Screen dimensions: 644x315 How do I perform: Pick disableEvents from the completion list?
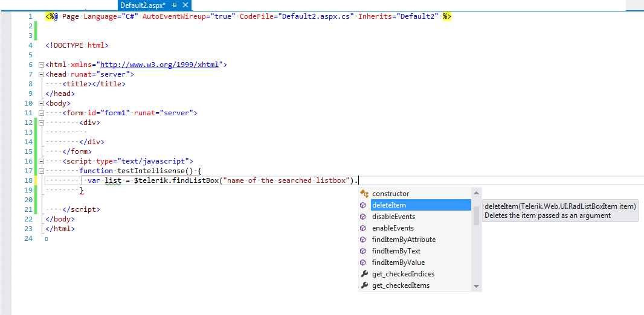(x=415, y=217)
